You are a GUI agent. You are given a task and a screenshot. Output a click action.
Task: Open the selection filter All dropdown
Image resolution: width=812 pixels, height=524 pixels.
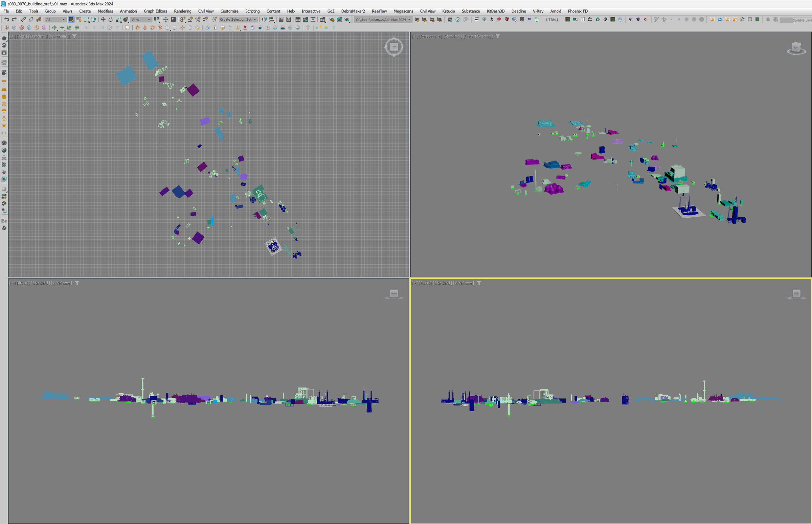[55, 19]
